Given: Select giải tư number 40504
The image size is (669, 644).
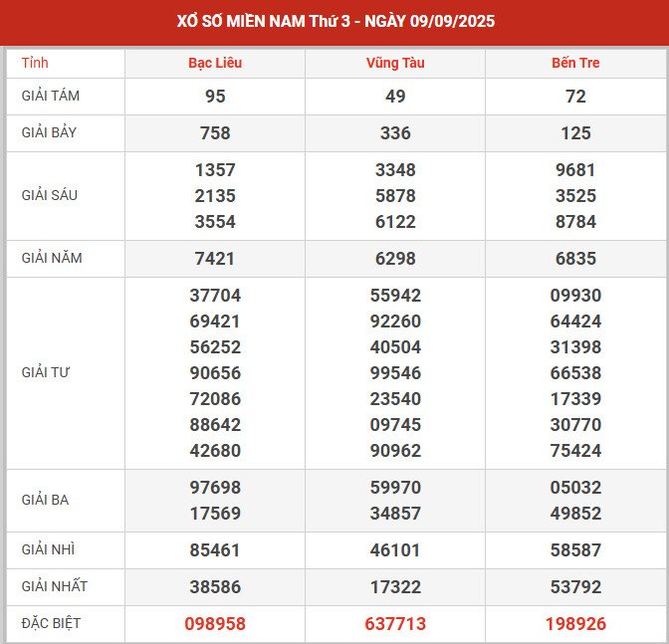Looking at the screenshot, I should 395,347.
